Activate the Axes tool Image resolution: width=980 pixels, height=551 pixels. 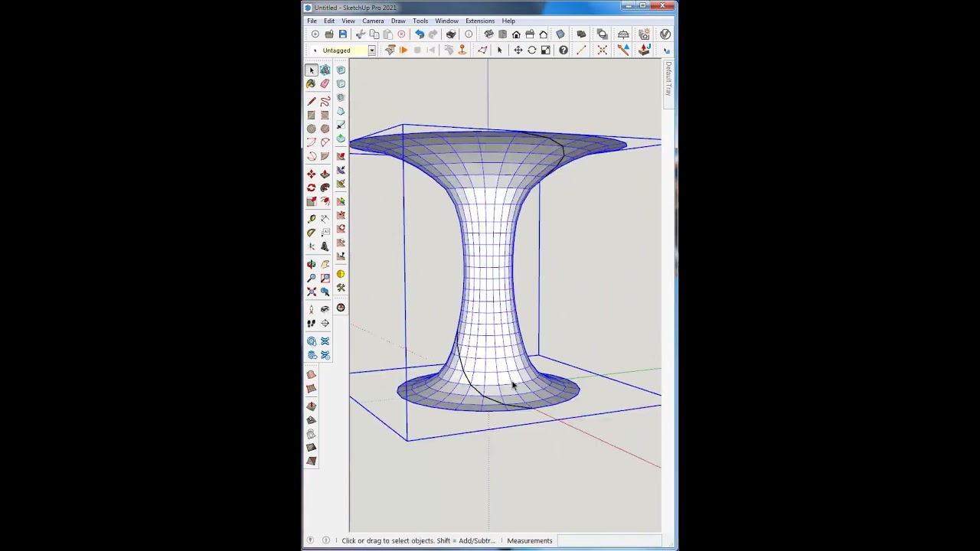click(x=312, y=246)
